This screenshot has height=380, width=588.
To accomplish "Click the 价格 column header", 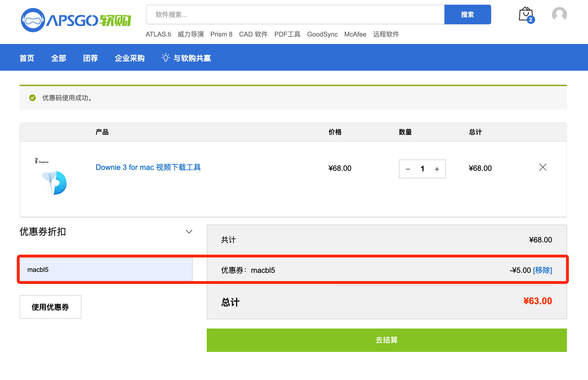I will tap(335, 132).
